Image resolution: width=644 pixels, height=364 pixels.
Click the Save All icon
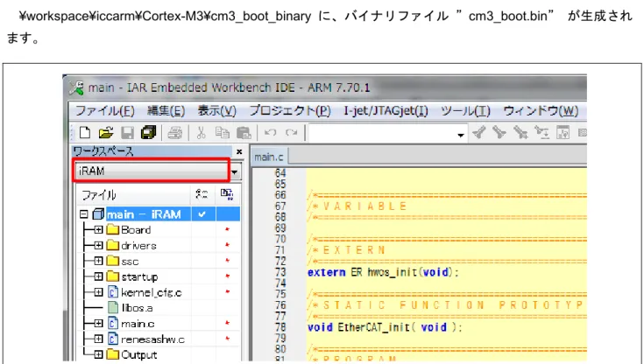[148, 132]
